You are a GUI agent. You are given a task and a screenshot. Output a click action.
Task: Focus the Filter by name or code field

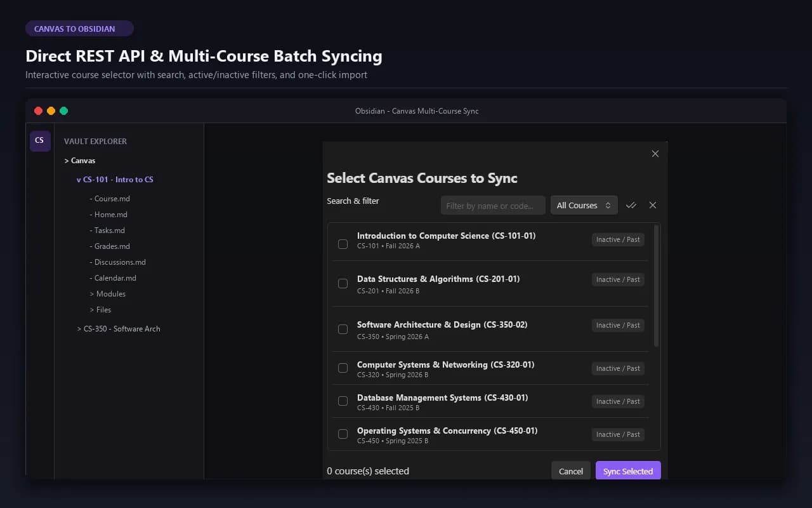(493, 205)
